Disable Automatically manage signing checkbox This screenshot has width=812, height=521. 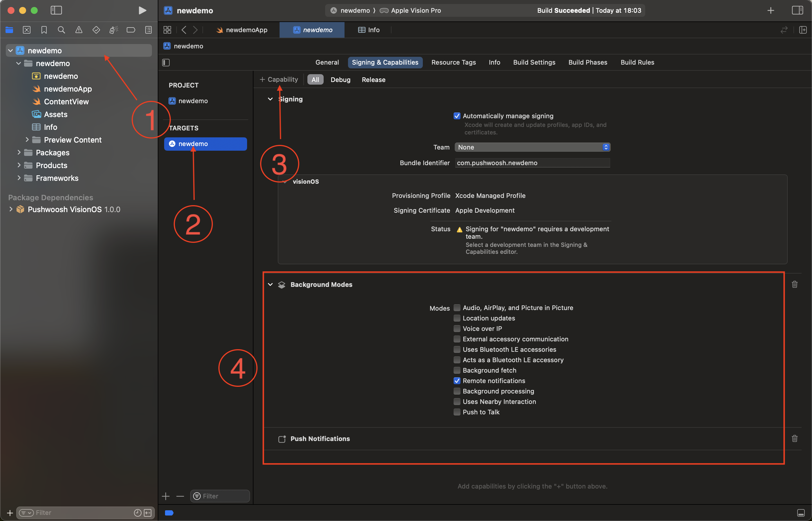(x=457, y=116)
